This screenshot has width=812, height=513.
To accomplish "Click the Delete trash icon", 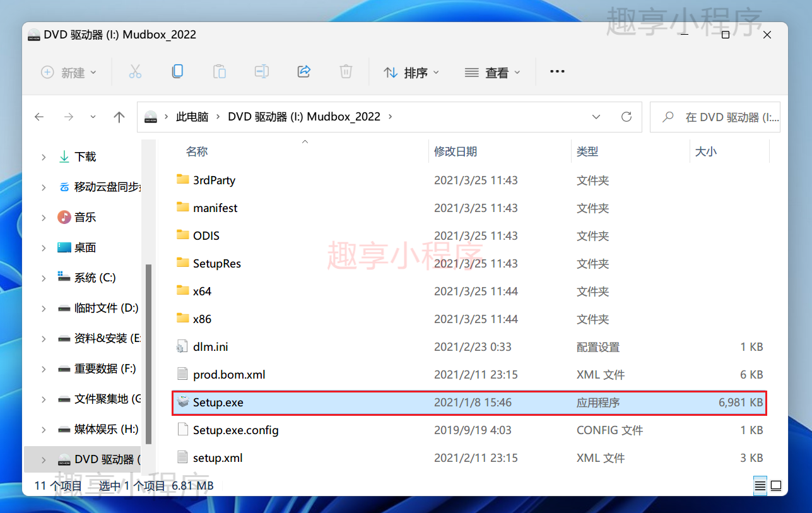I will point(346,71).
